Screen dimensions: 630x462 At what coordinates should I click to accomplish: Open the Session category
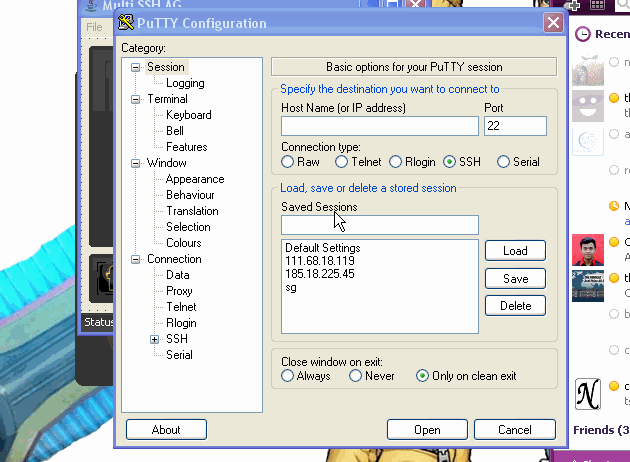(x=166, y=67)
